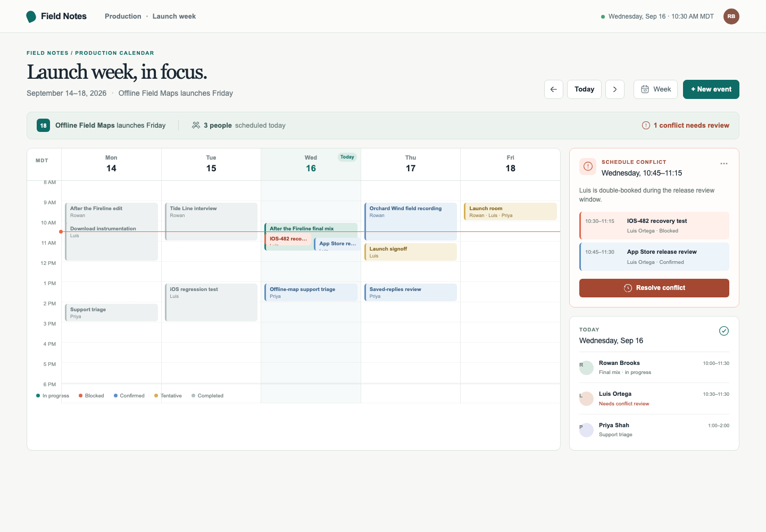Open Production breadcrumb

123,16
